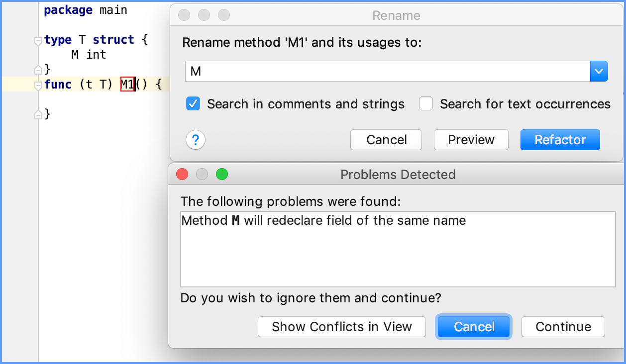The width and height of the screenshot is (626, 364).
Task: Click the Preview button
Action: (x=471, y=140)
